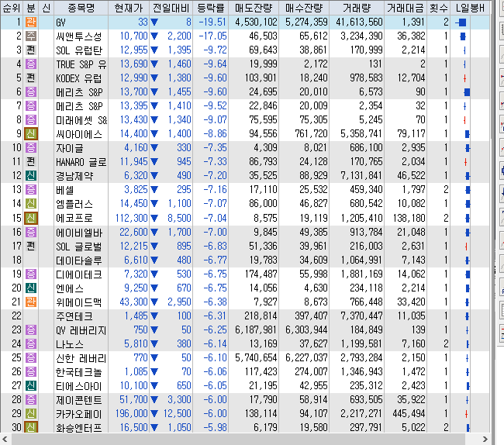The width and height of the screenshot is (504, 445).
Task: Click the 신 badge next to 화승엔터프
Action: (x=31, y=427)
